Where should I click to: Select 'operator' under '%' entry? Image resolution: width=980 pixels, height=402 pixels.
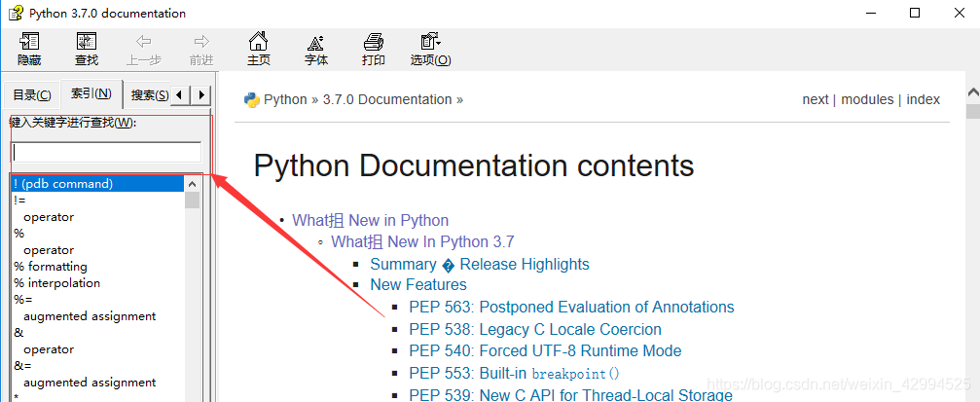(49, 250)
